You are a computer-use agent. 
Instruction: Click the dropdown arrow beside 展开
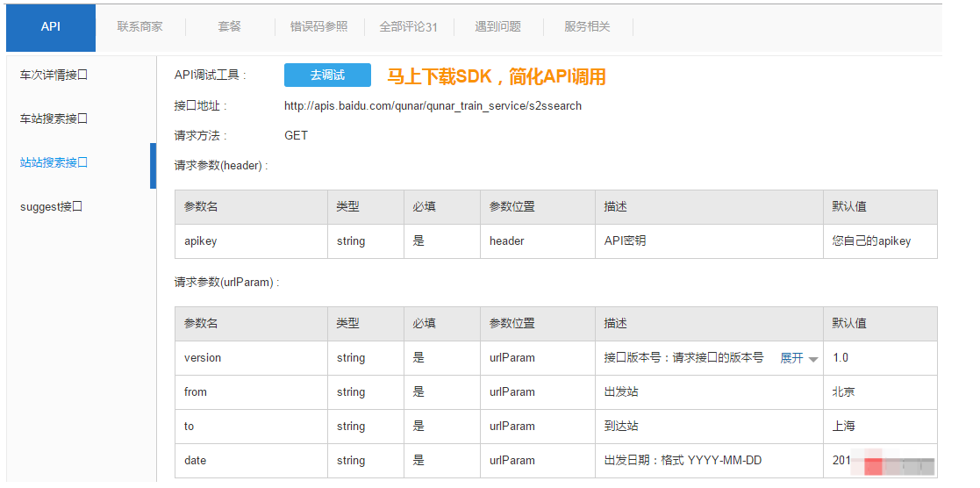[812, 360]
